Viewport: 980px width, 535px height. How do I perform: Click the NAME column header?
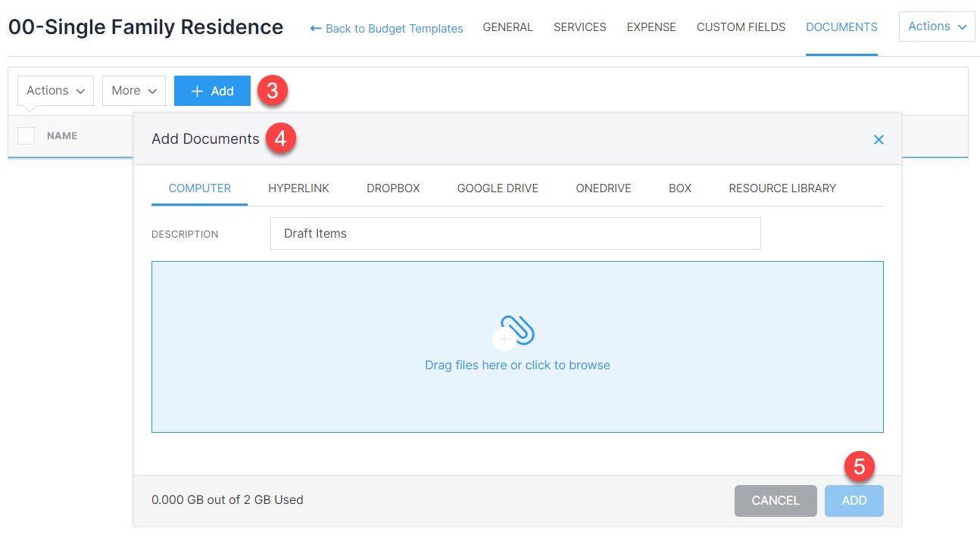[x=62, y=136]
